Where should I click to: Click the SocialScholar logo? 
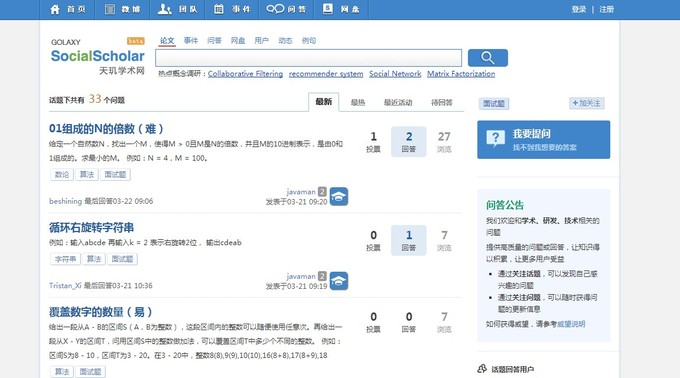point(98,56)
